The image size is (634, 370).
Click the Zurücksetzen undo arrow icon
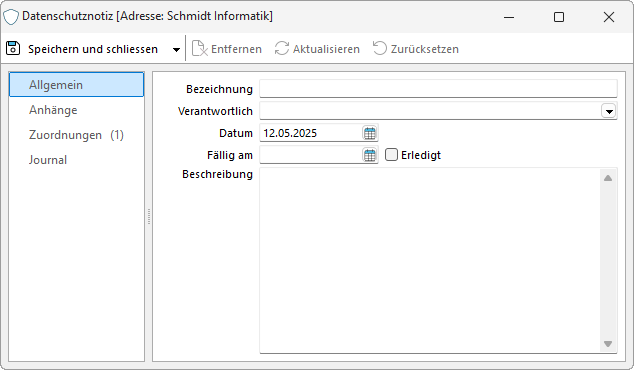click(x=379, y=49)
